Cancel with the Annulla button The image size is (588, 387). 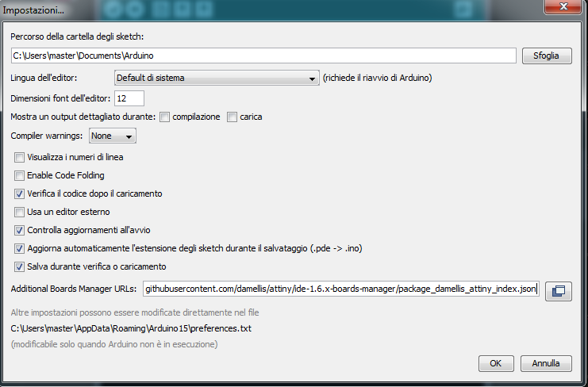pos(546,363)
